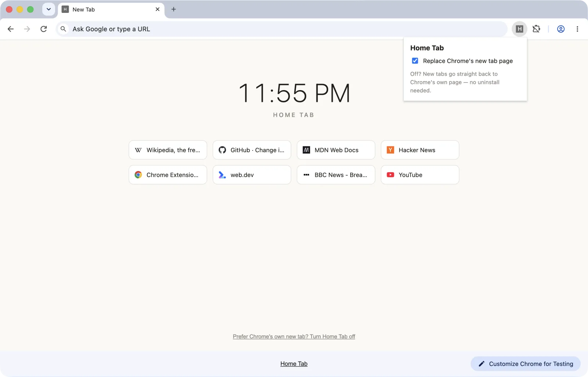Click the forward navigation arrow
The image size is (588, 377).
pyautogui.click(x=27, y=29)
